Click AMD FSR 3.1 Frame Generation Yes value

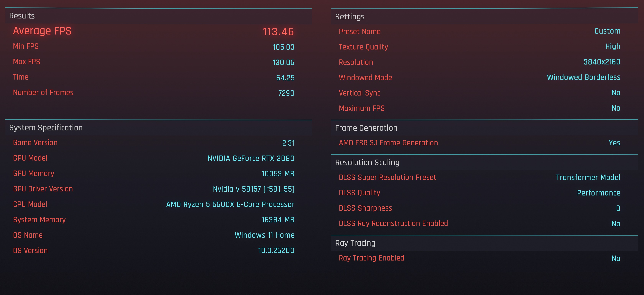click(614, 143)
